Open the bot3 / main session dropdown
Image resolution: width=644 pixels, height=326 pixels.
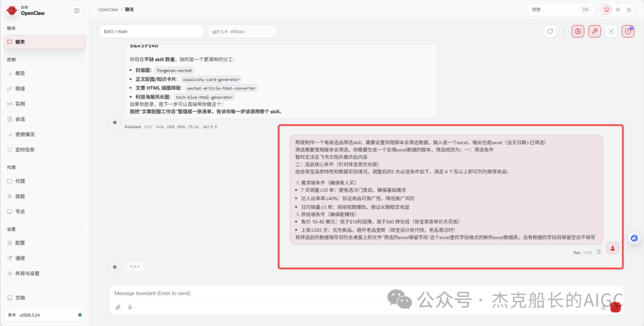point(151,31)
